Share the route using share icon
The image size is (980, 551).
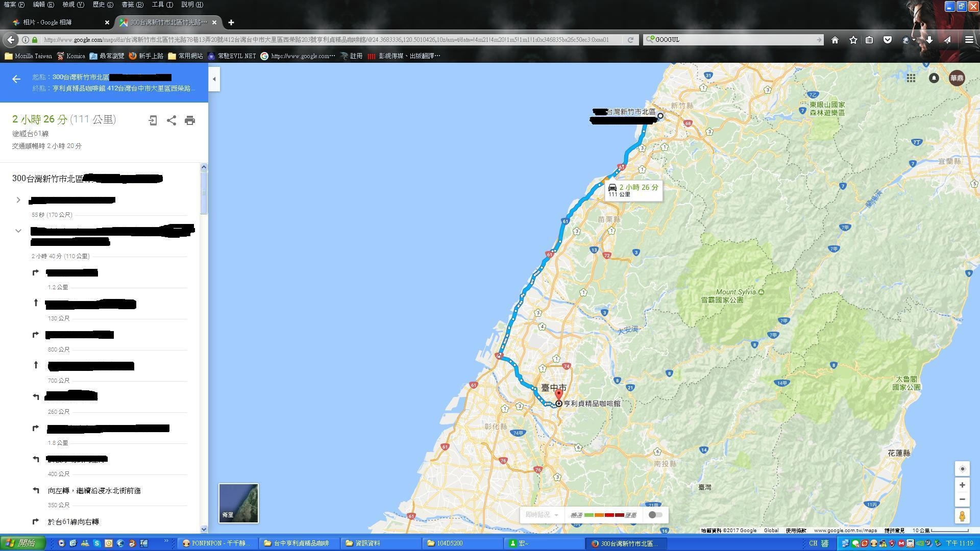pyautogui.click(x=171, y=120)
